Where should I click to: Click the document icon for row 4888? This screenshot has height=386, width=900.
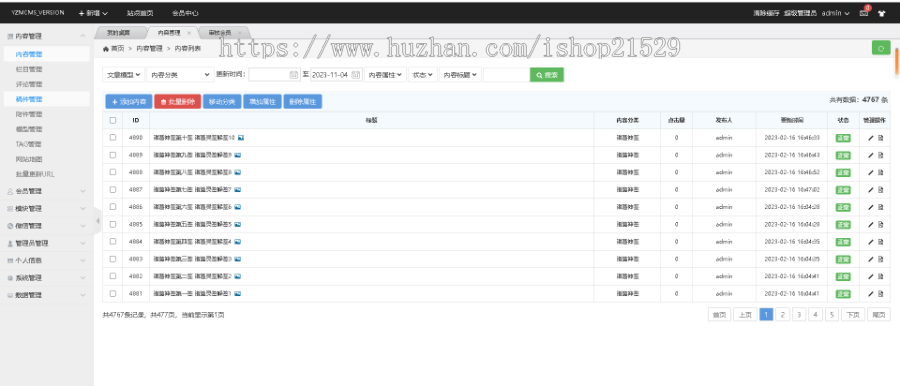click(880, 172)
